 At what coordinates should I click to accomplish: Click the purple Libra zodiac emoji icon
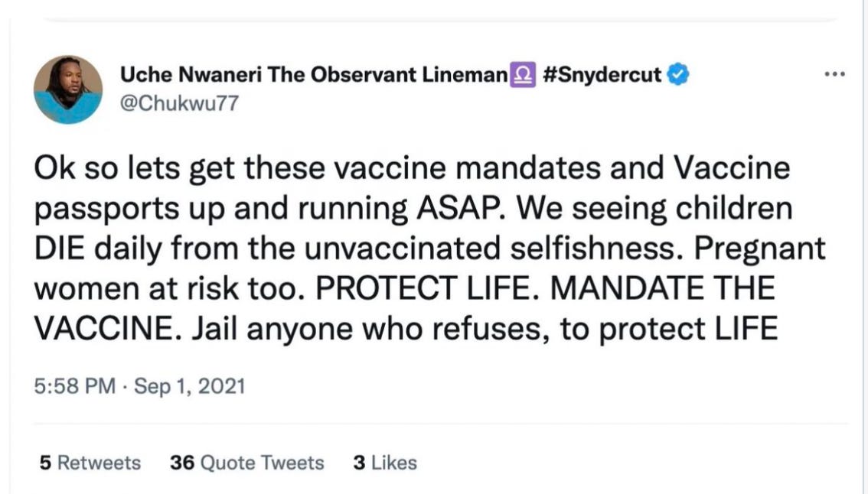coord(520,75)
